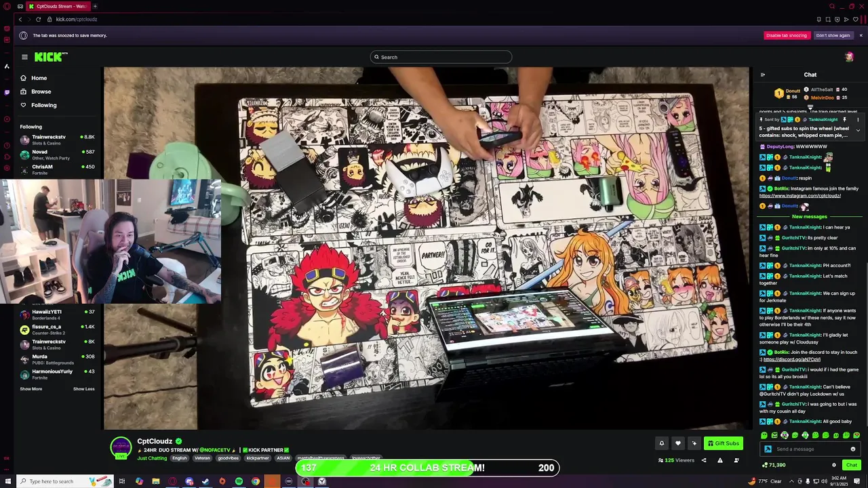Image resolution: width=868 pixels, height=488 pixels.
Task: Open Just Chatting category link
Action: pos(152,458)
